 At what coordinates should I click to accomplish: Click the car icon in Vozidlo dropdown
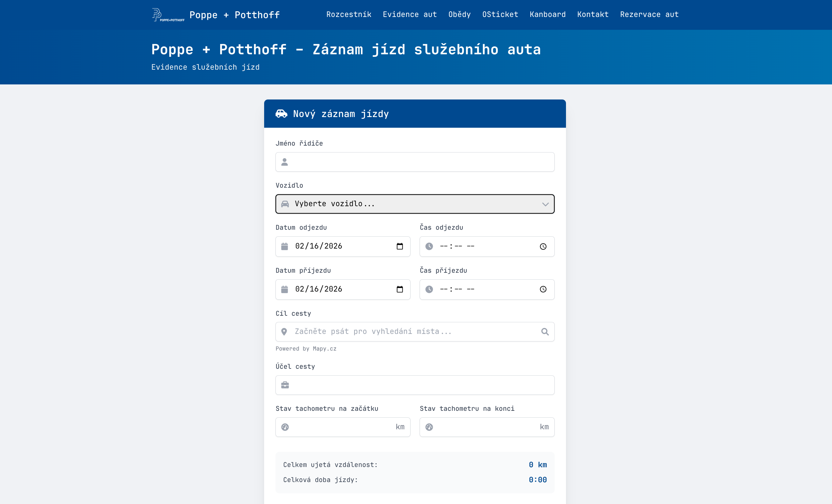pos(285,204)
